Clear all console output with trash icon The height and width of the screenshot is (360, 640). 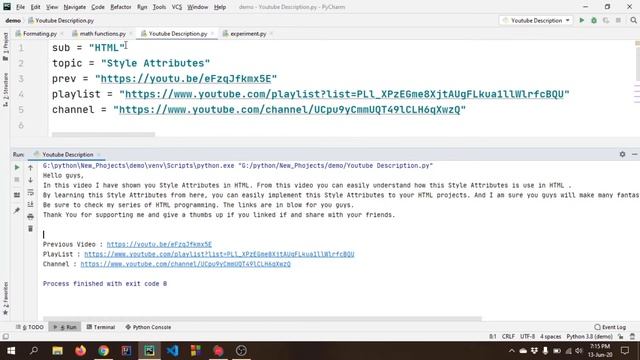tap(30, 229)
